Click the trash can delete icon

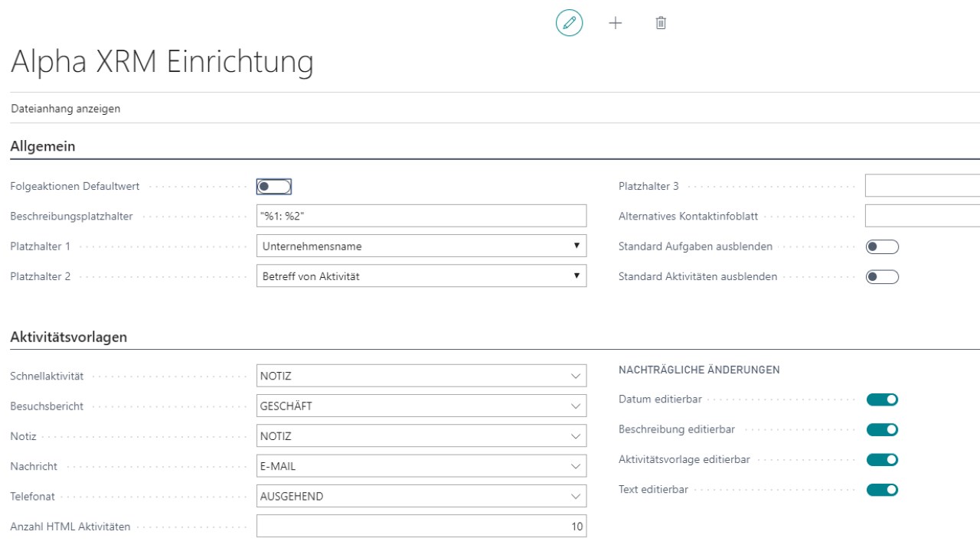click(x=660, y=23)
